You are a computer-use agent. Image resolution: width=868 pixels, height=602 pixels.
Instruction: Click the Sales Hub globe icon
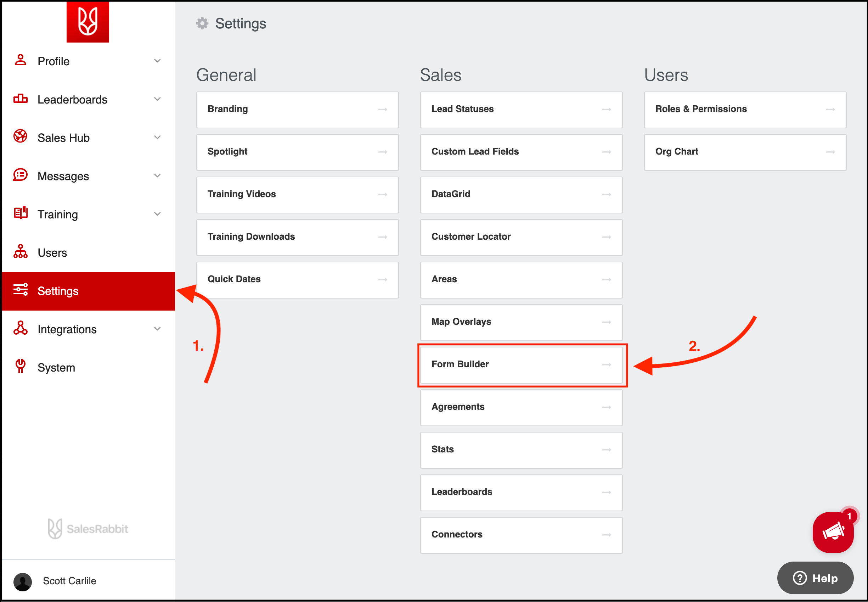20,136
